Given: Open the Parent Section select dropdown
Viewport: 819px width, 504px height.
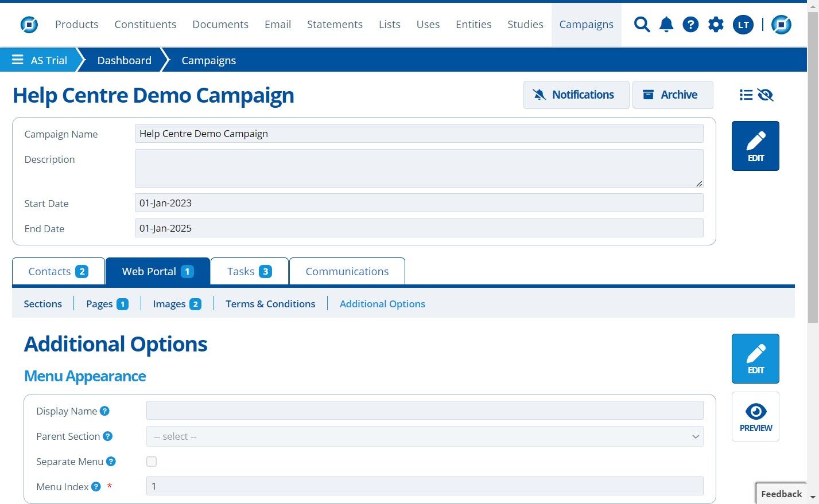Looking at the screenshot, I should click(425, 436).
